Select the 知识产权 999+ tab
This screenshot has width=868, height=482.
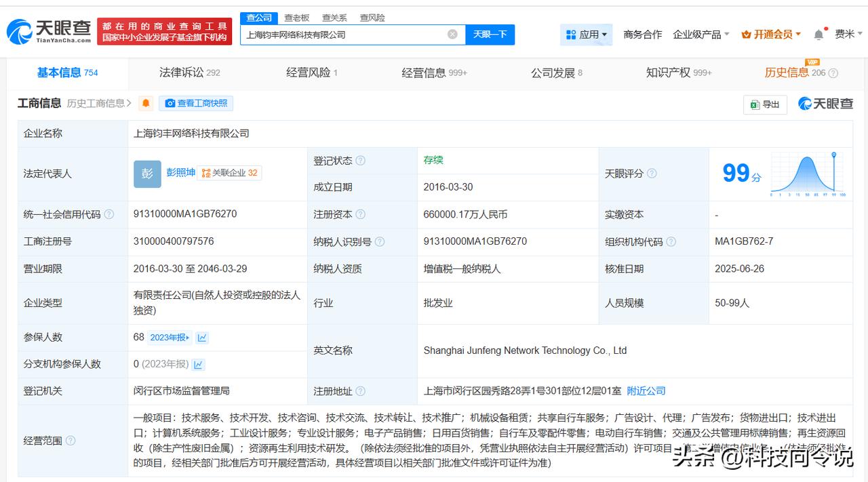[x=679, y=73]
